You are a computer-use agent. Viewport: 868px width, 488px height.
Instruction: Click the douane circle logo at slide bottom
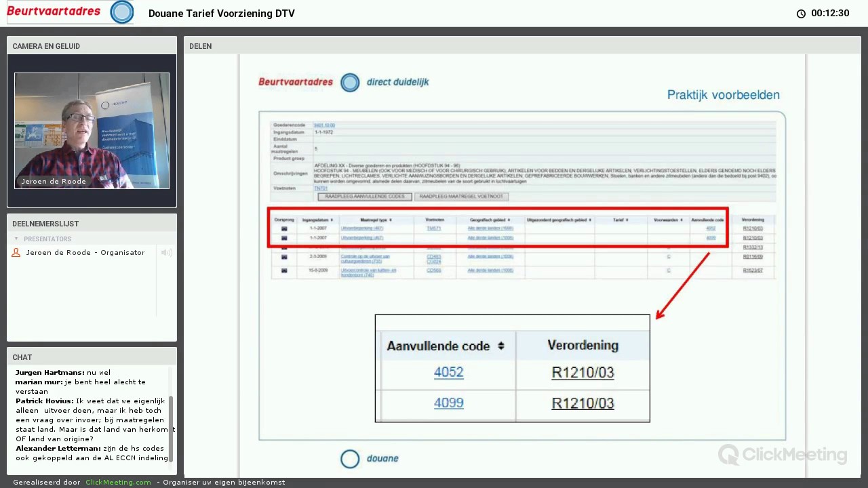coord(350,459)
